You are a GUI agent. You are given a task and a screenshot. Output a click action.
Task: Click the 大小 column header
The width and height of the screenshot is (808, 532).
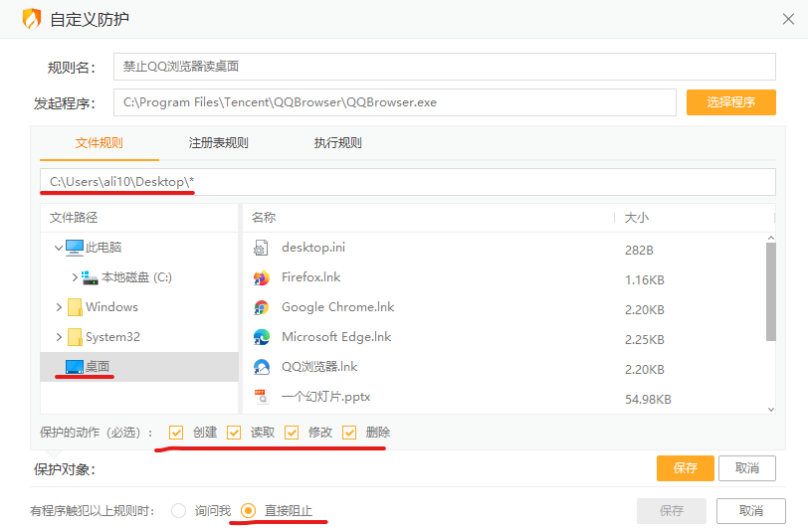coord(637,218)
